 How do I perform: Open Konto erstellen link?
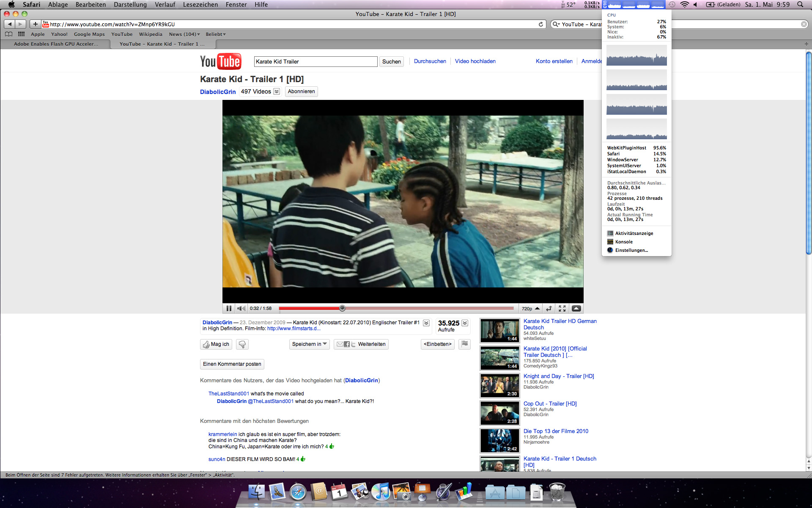[554, 61]
